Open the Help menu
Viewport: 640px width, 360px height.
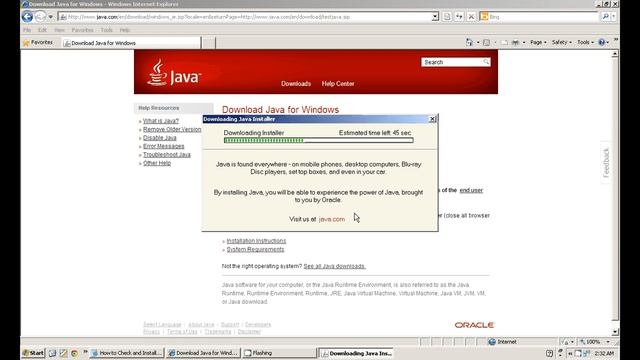point(124,30)
